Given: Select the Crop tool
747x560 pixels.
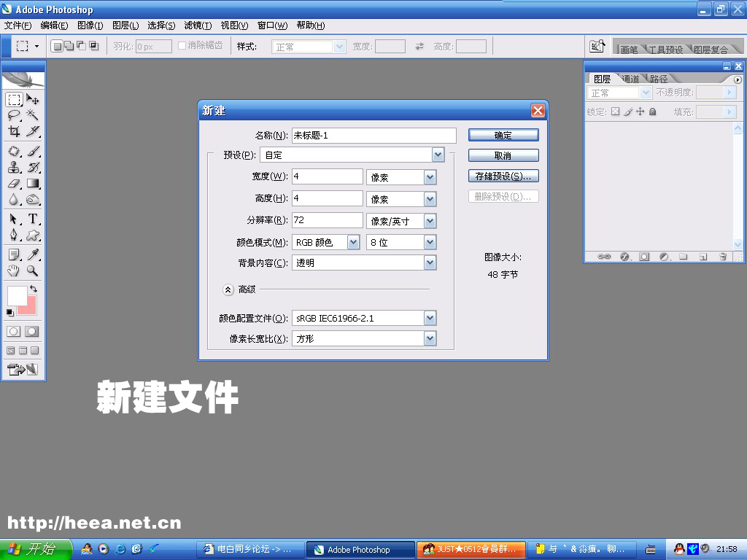Looking at the screenshot, I should click(x=14, y=132).
